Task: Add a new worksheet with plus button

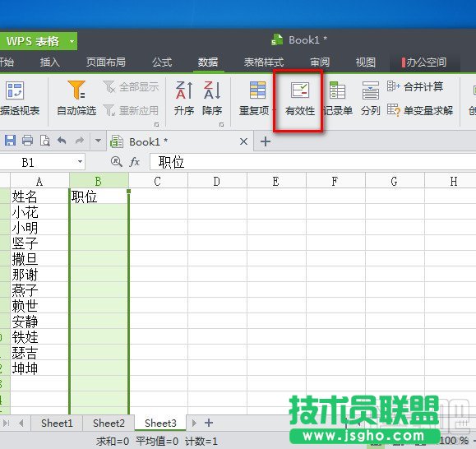Action: click(x=209, y=423)
